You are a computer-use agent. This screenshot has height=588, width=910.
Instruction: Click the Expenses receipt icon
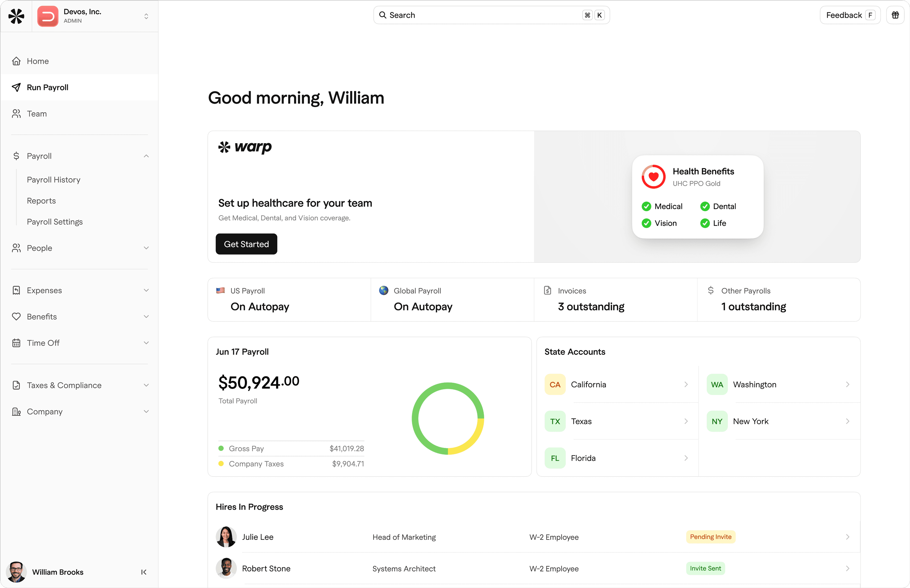coord(16,290)
